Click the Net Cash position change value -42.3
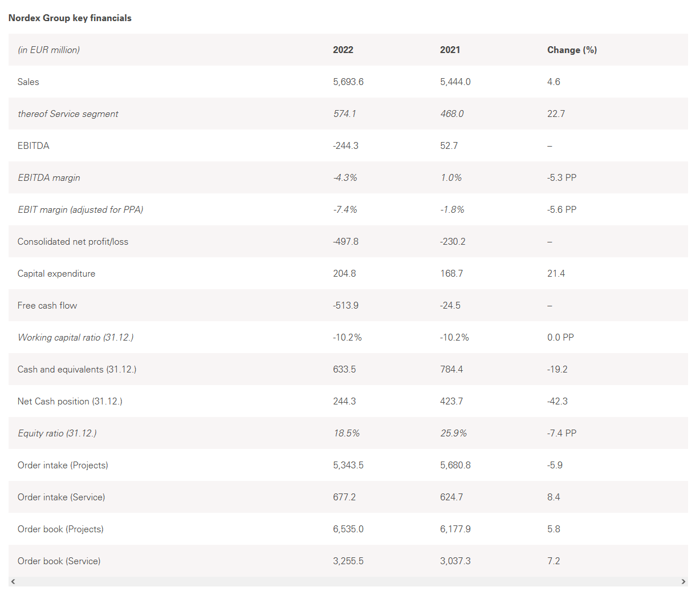 point(557,402)
